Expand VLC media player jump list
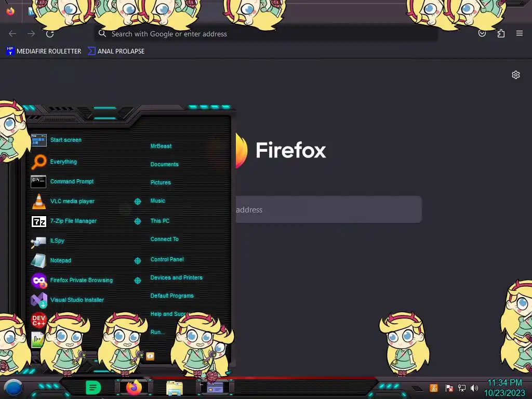The height and width of the screenshot is (399, 532). tap(137, 202)
